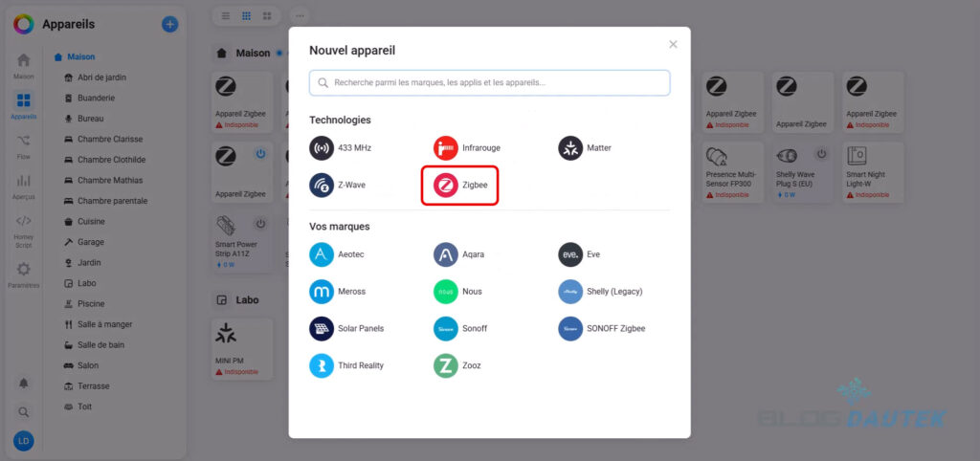
Task: Switch to list view layout
Action: pyautogui.click(x=226, y=15)
